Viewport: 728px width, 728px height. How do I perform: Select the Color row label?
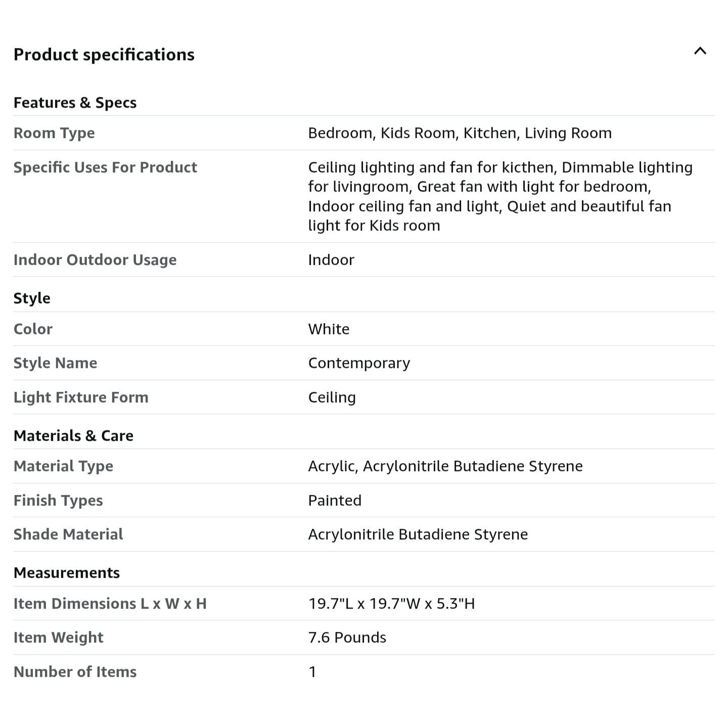[33, 329]
